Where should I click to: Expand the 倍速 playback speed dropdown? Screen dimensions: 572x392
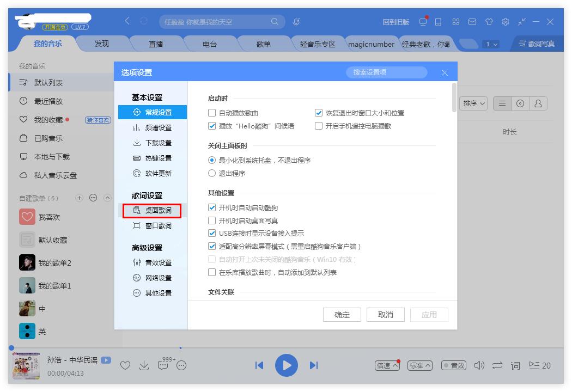(387, 365)
